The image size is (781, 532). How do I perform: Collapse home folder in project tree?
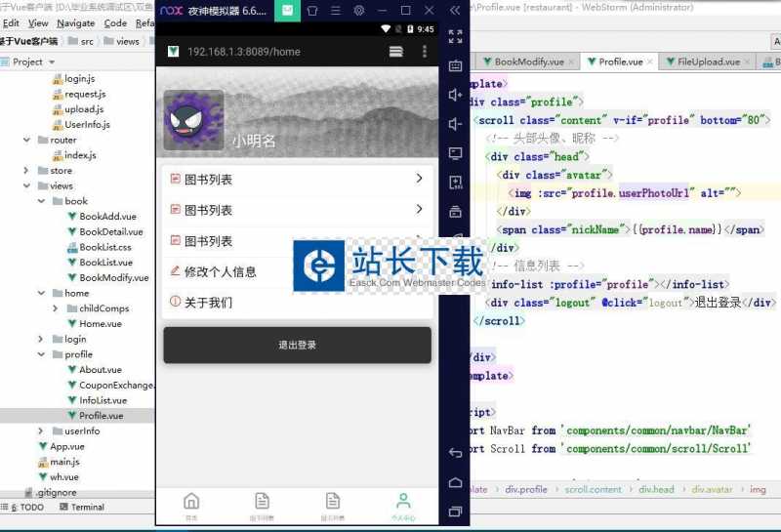point(41,293)
